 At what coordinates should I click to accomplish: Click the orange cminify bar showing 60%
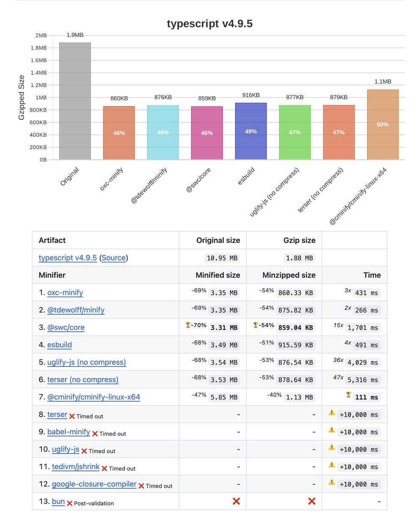tap(382, 124)
